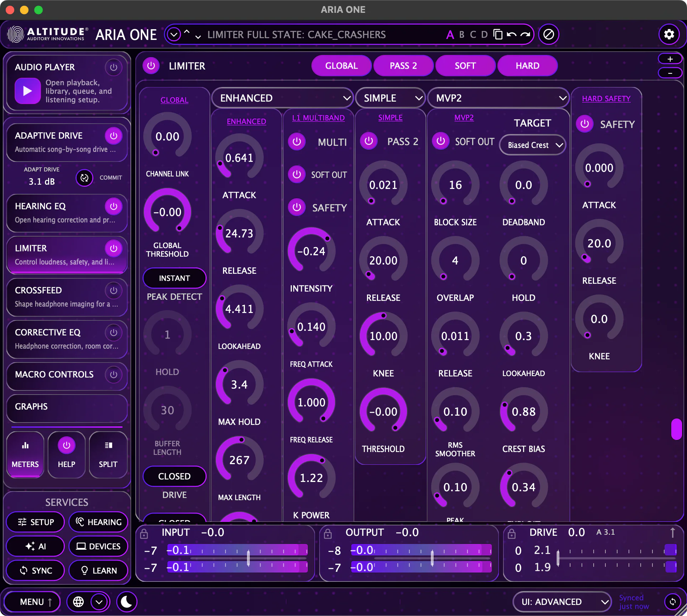Toggle the Corrective EQ power button

(114, 332)
